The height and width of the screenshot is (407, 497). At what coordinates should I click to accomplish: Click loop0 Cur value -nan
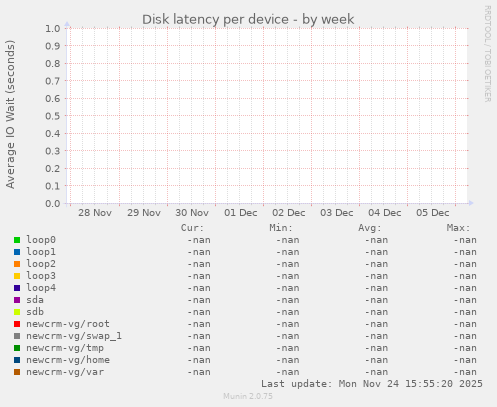[199, 240]
